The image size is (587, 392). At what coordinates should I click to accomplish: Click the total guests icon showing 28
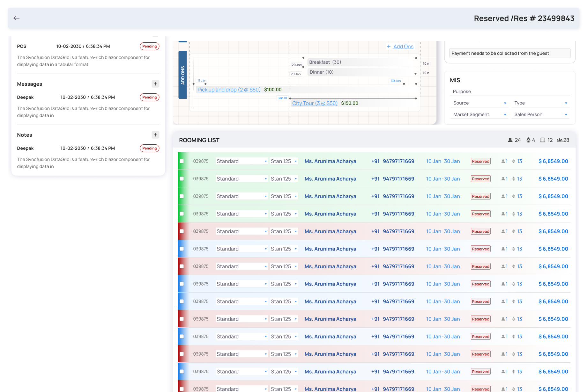click(560, 140)
